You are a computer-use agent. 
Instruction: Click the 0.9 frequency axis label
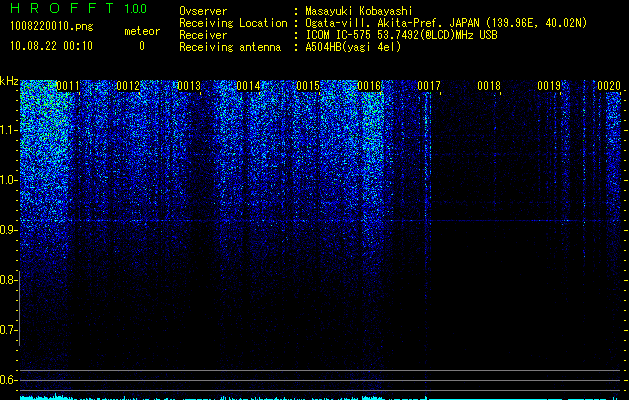pyautogui.click(x=8, y=230)
